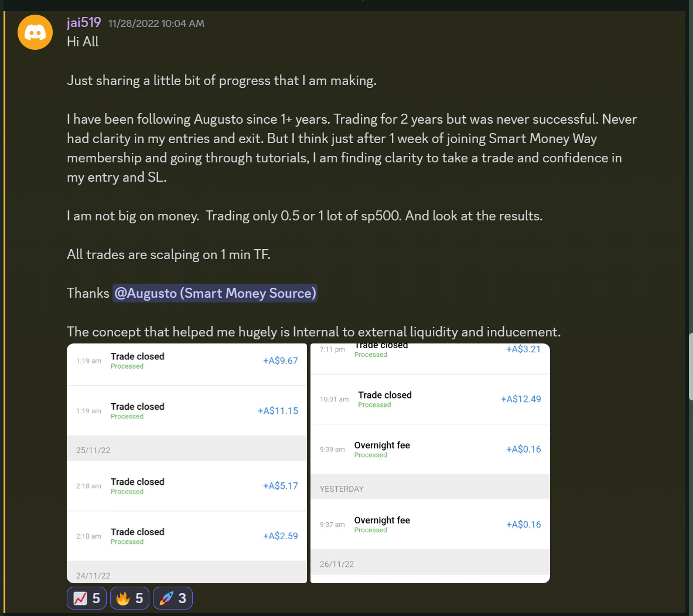This screenshot has height=616, width=693.
Task: Click the chat scrollbar thumb
Action: point(690,366)
